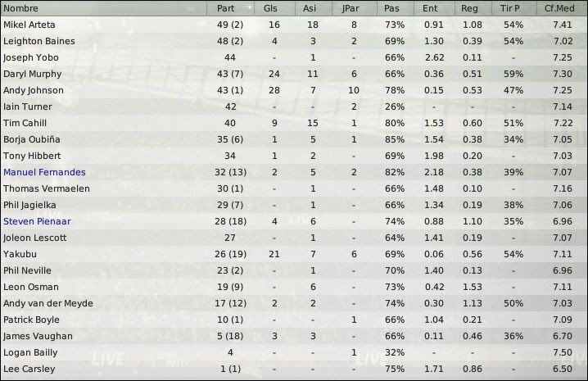588x381 pixels.
Task: Choose the Tim Cahill row
Action: (294, 123)
